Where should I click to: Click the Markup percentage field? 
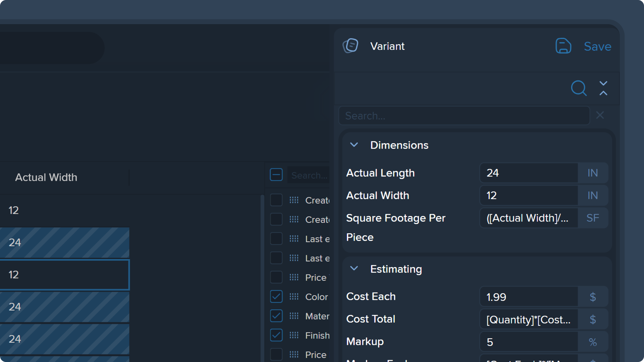tap(528, 342)
